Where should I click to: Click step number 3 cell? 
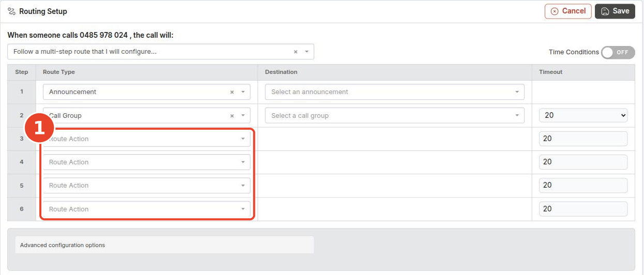[x=22, y=139]
